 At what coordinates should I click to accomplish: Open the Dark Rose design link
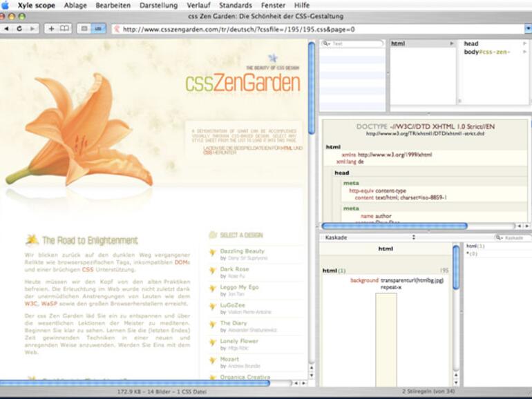point(234,269)
